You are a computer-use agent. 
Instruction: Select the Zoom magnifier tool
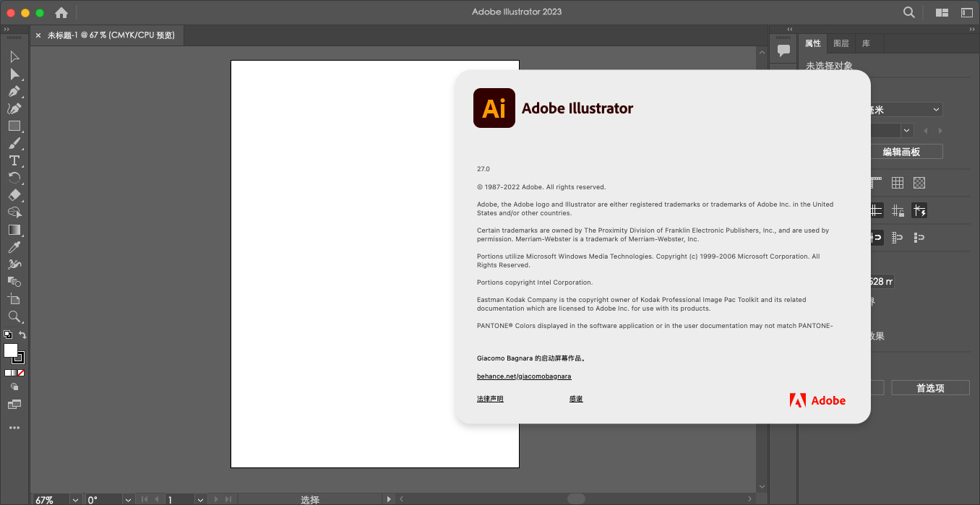click(14, 316)
